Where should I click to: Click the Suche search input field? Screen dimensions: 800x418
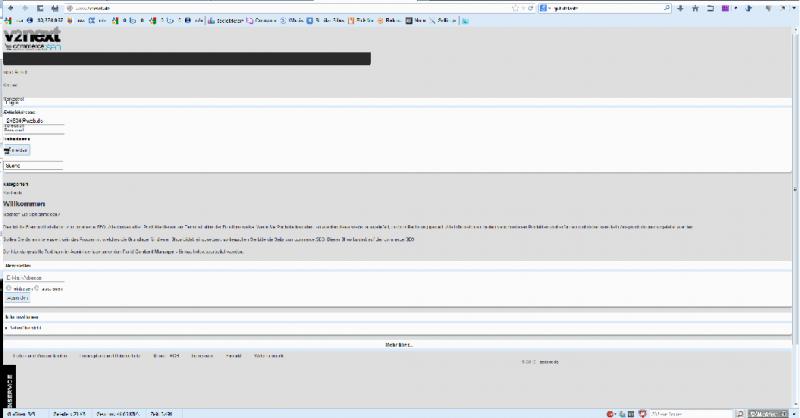pyautogui.click(x=33, y=165)
